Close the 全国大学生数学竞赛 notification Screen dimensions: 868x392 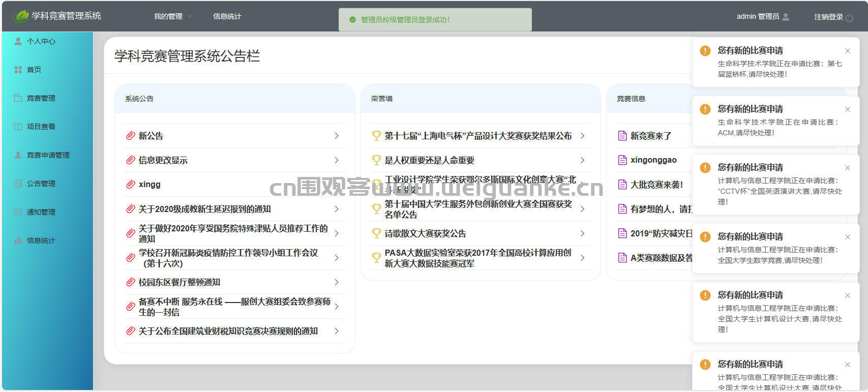(x=848, y=237)
